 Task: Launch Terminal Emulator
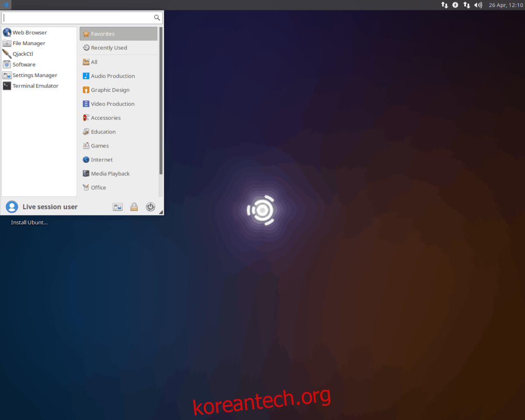35,86
